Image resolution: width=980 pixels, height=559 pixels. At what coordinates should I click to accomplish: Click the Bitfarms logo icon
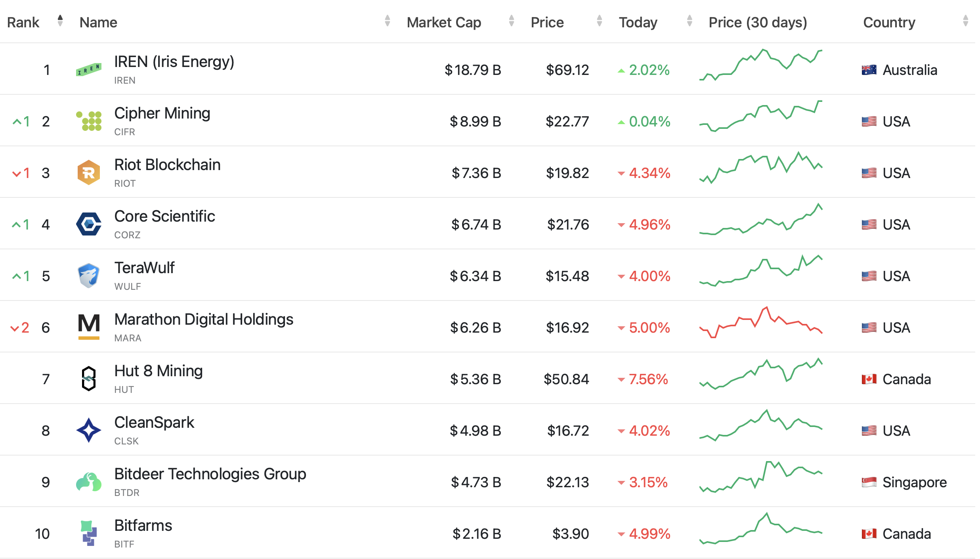(89, 533)
